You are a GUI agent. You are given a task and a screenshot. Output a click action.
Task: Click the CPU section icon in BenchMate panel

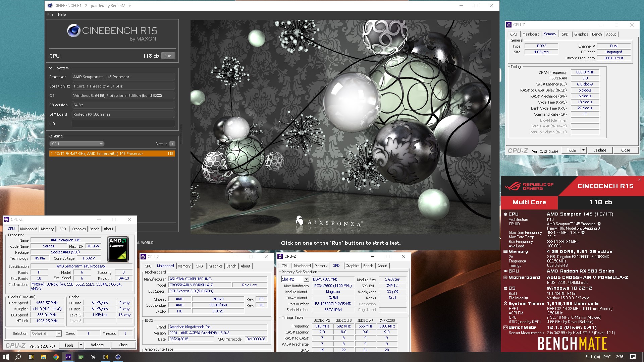(x=505, y=214)
